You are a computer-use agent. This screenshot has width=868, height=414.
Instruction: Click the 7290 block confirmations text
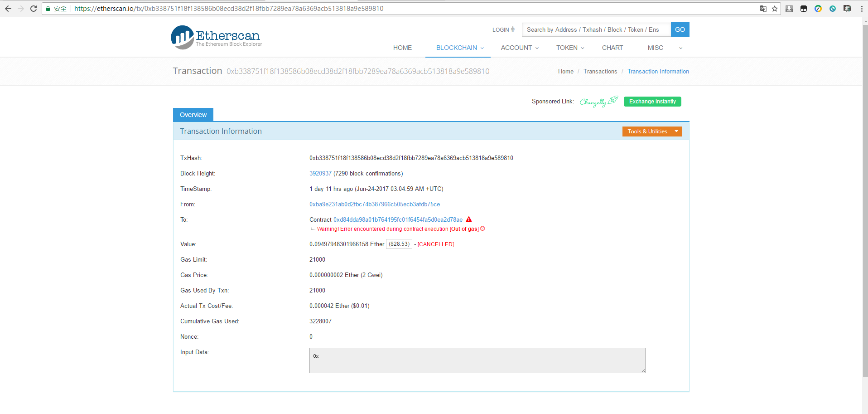[x=368, y=173]
